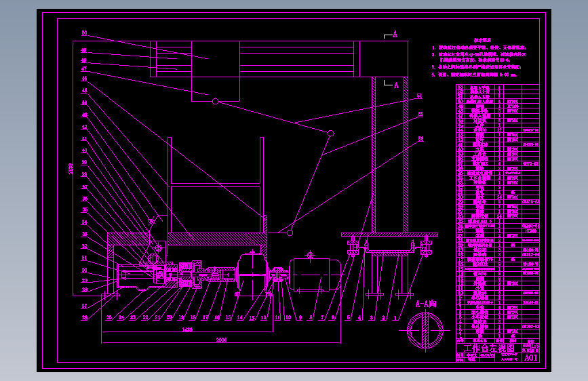Select the 2000 horizontal dimension text
588x381 pixels.
point(221,340)
